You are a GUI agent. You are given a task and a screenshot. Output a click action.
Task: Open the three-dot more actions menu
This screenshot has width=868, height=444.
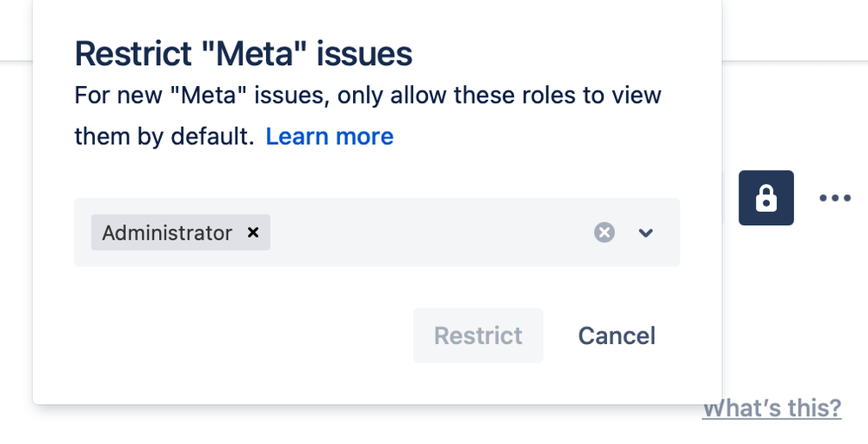click(x=835, y=198)
